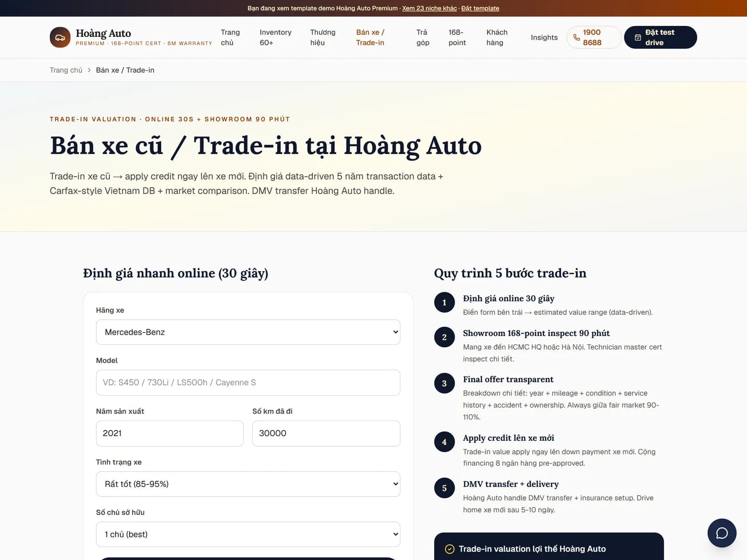The height and width of the screenshot is (560, 747).
Task: Click the Đặt test drive button
Action: point(660,37)
